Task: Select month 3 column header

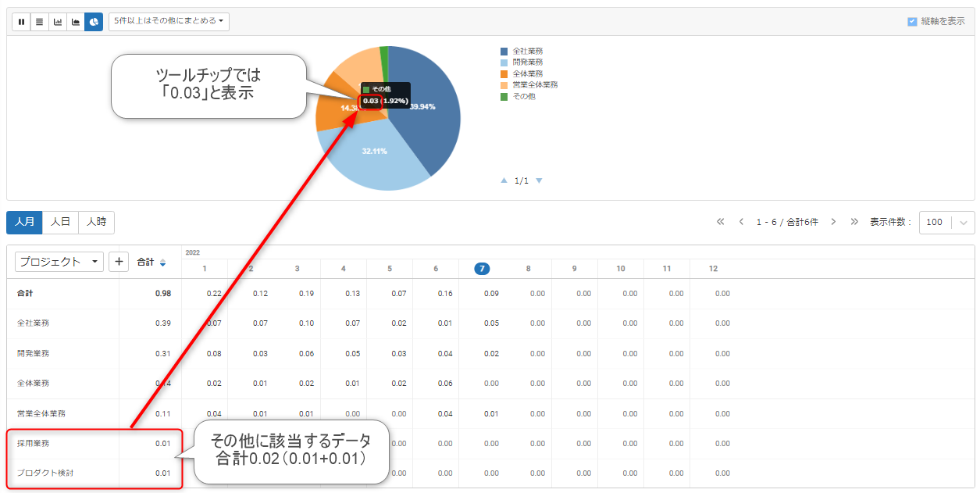Action: pos(297,269)
